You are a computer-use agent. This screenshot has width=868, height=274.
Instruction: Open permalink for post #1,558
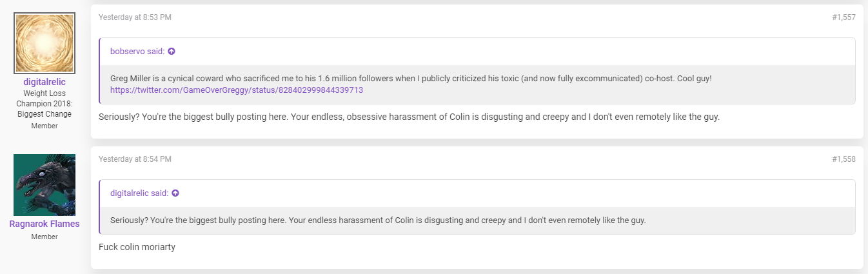click(x=843, y=159)
